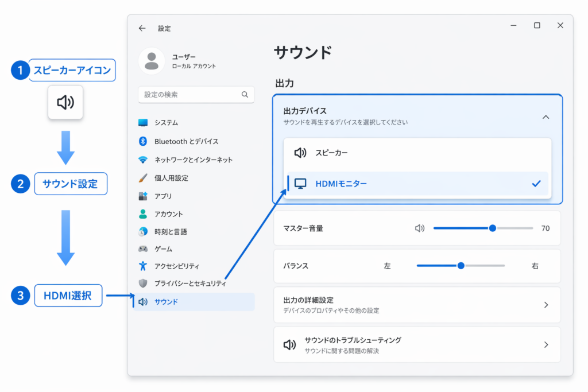Click the search magnifier icon
This screenshot has width=588, height=392.
tap(245, 95)
